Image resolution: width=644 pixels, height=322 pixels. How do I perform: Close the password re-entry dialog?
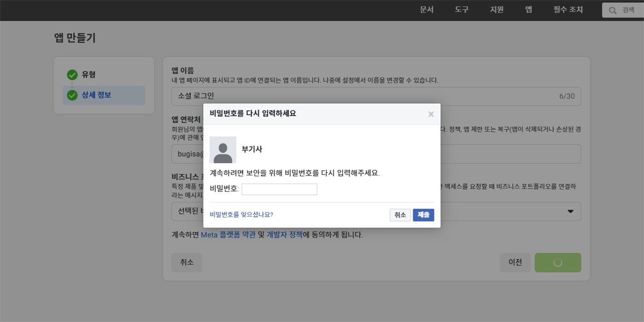tap(431, 114)
